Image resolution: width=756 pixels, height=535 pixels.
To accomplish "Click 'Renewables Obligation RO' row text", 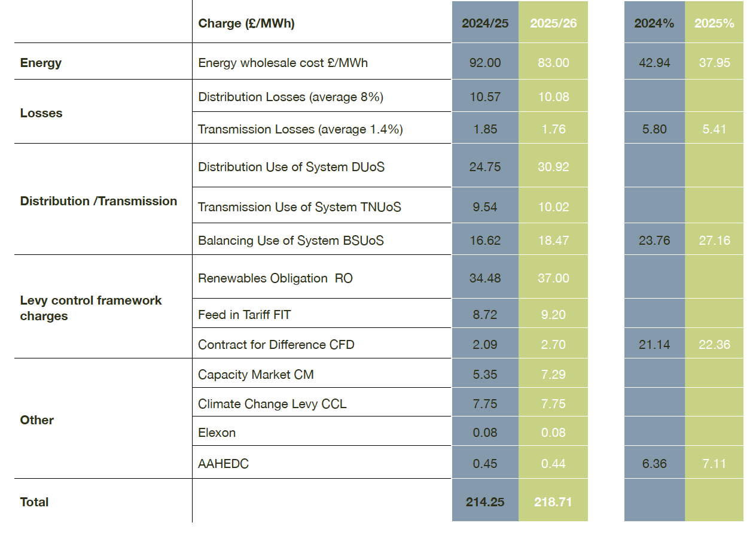I will [x=275, y=278].
